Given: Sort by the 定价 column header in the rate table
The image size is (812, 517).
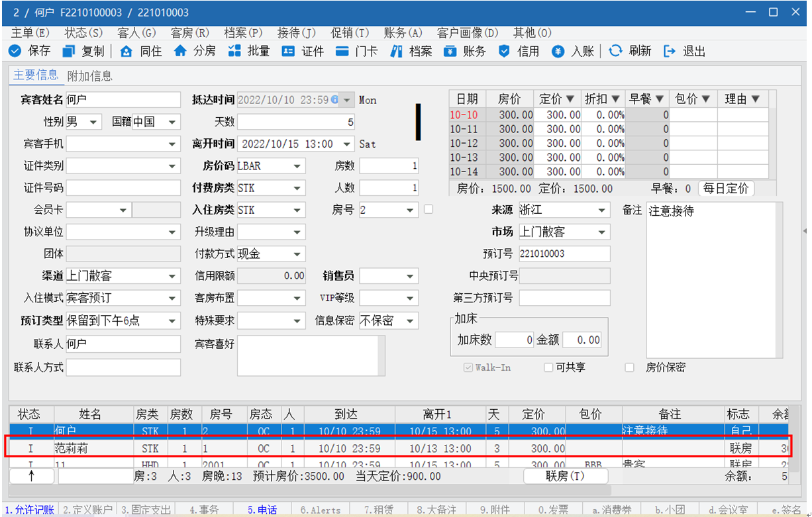Looking at the screenshot, I should click(557, 99).
